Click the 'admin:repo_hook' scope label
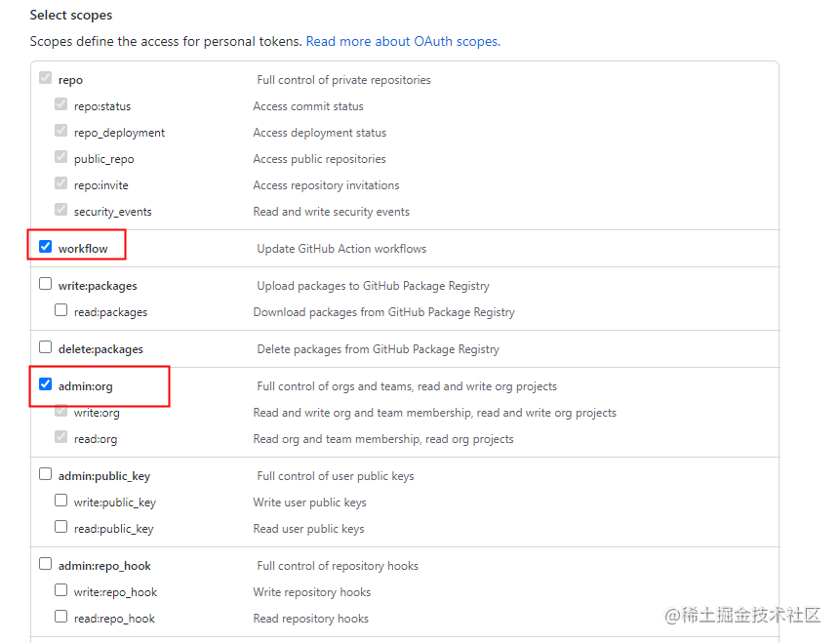 tap(104, 566)
